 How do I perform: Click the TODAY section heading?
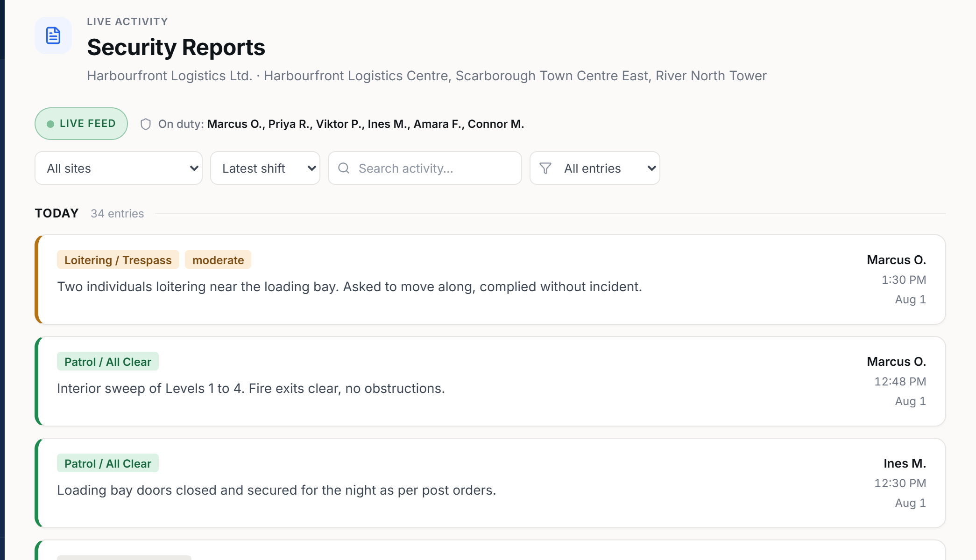click(57, 213)
